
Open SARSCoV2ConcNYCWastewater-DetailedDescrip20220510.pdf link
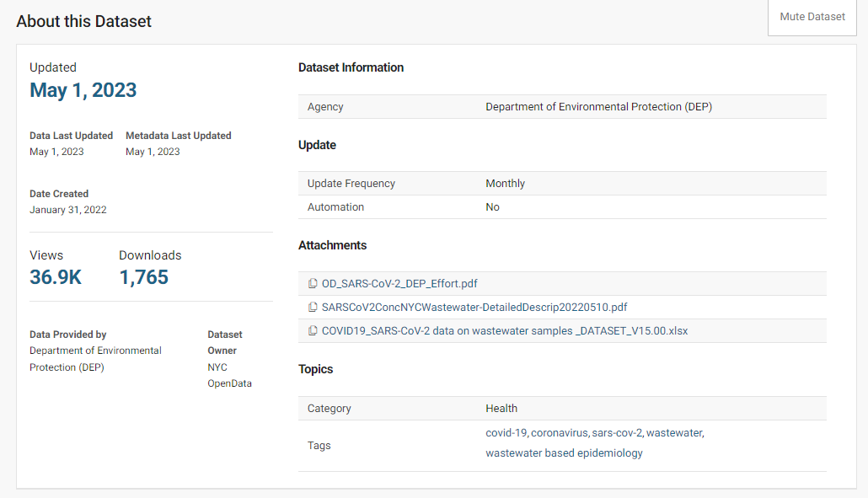click(474, 308)
